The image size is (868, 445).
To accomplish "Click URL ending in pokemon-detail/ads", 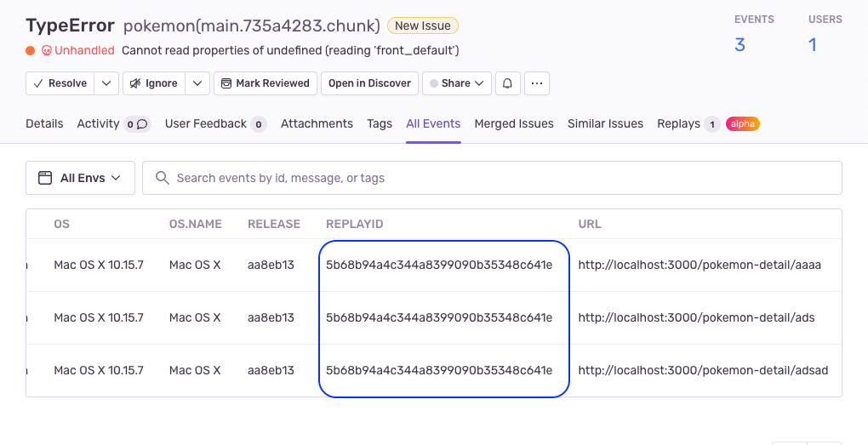I will [696, 317].
